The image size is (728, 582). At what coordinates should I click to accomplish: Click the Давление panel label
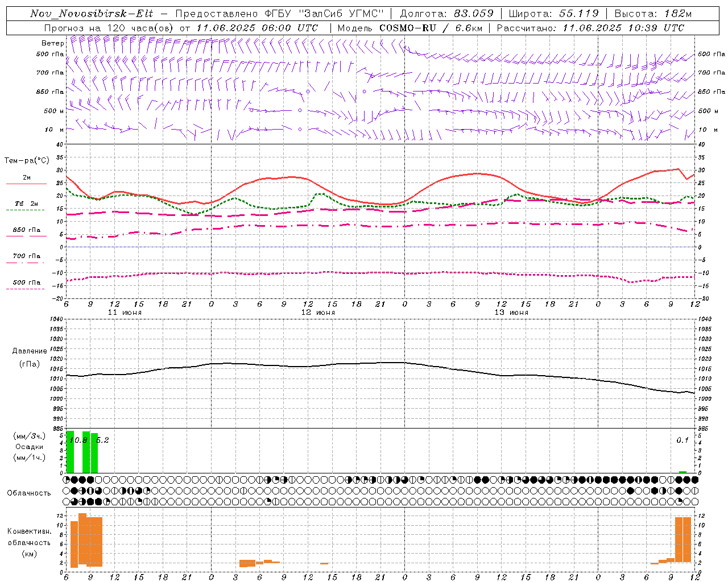coord(30,351)
